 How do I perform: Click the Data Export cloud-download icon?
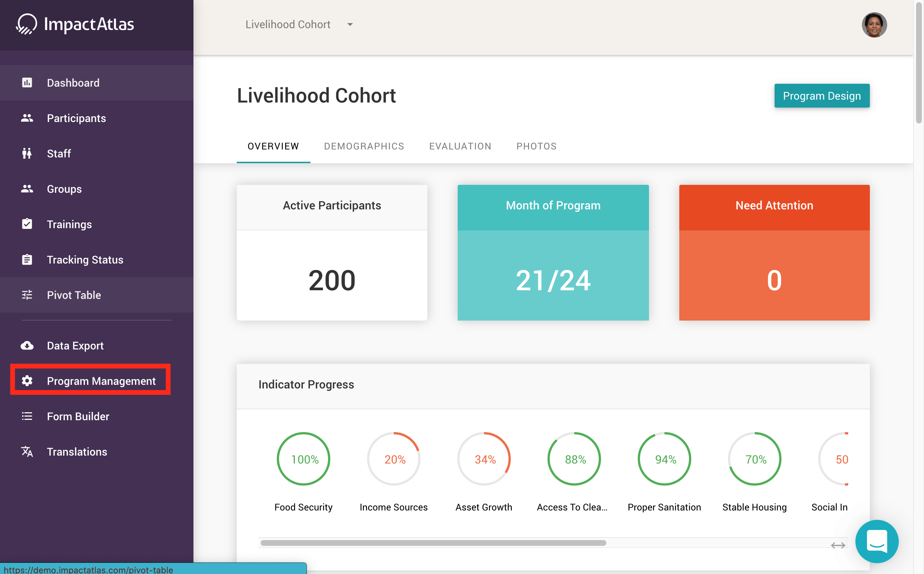pyautogui.click(x=27, y=345)
